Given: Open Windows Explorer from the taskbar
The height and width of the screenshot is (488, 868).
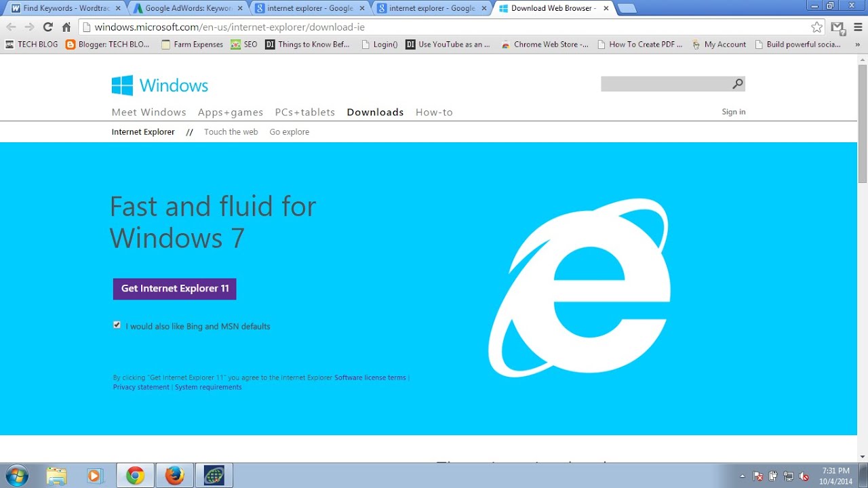Looking at the screenshot, I should click(56, 476).
